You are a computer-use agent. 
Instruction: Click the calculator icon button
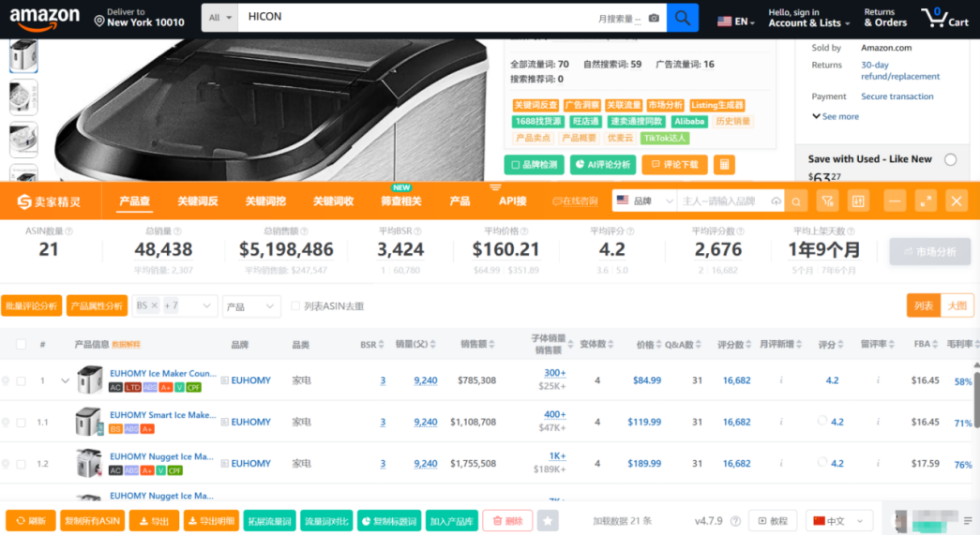point(724,165)
